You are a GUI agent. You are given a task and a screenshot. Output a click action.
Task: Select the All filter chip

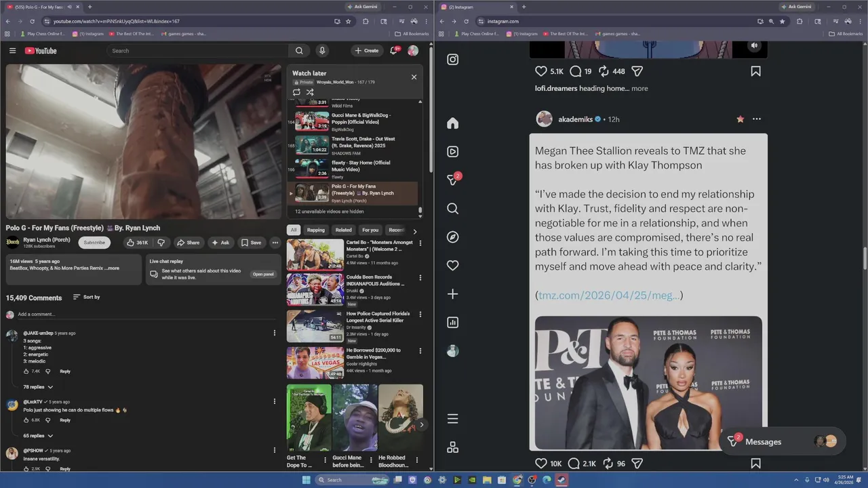(x=294, y=230)
